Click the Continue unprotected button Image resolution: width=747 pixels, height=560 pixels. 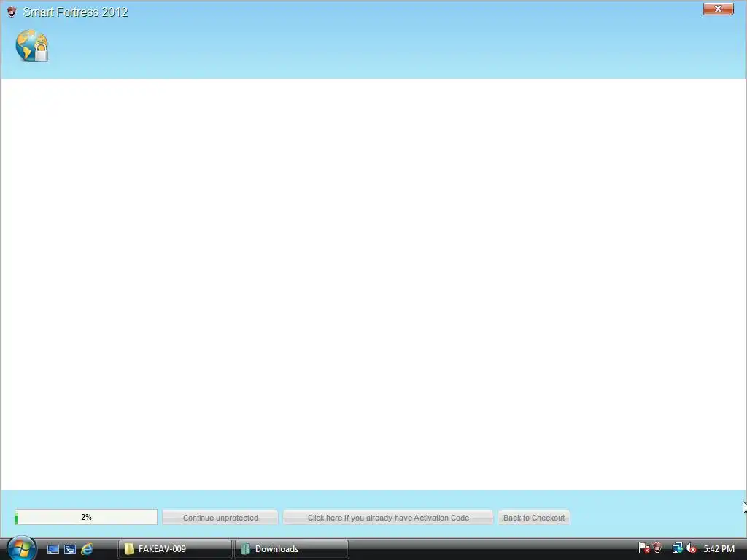click(220, 518)
